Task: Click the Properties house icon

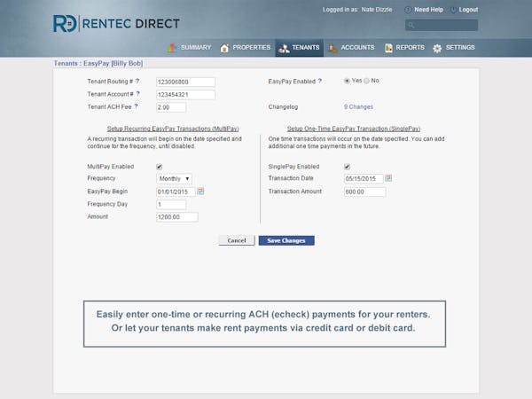Action: pos(224,48)
